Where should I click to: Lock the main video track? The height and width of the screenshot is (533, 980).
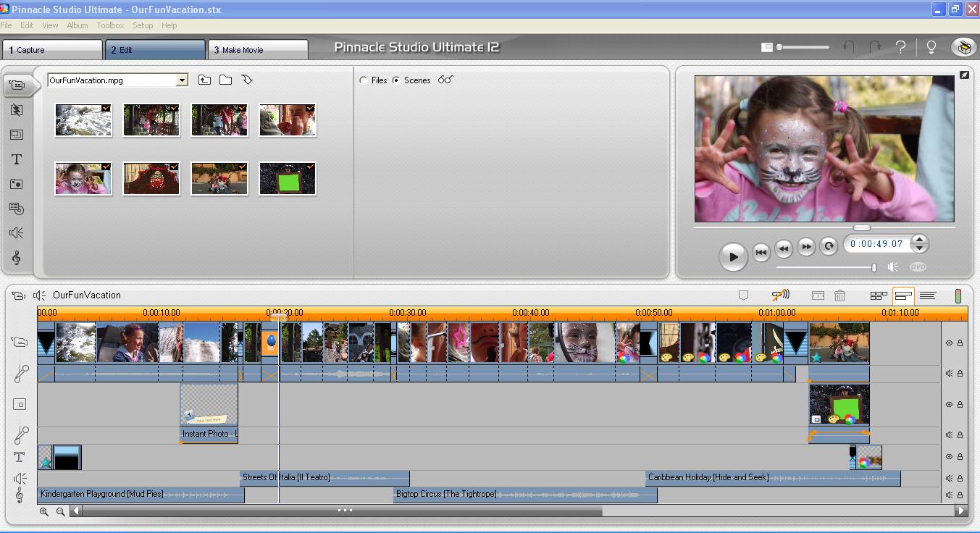(960, 343)
